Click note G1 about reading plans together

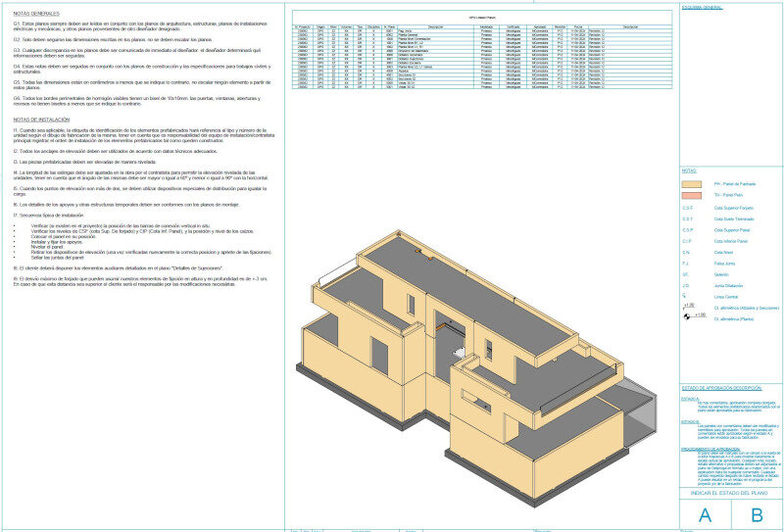tap(140, 26)
